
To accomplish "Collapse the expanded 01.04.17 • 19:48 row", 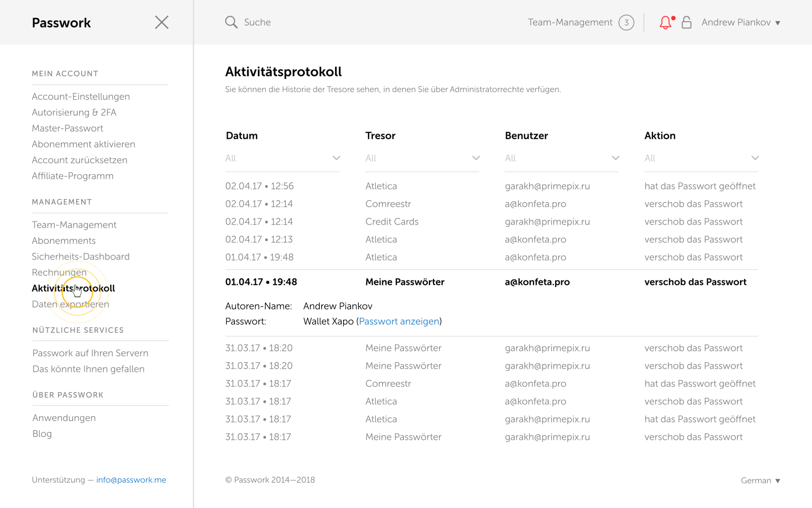I will [492, 282].
